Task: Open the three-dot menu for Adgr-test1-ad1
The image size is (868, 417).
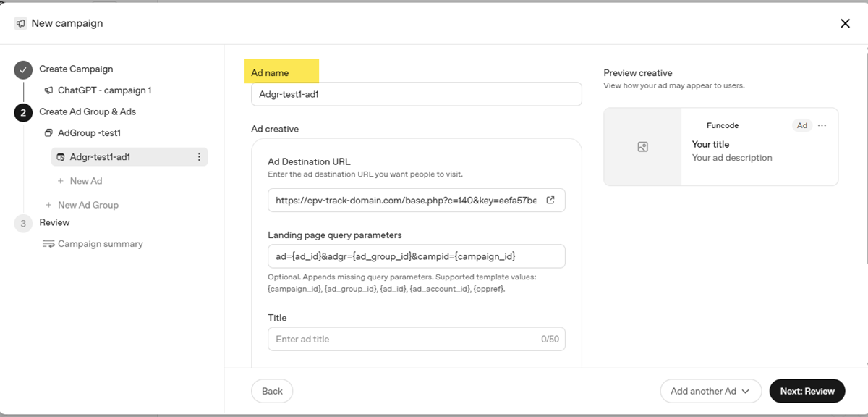Action: click(x=199, y=157)
